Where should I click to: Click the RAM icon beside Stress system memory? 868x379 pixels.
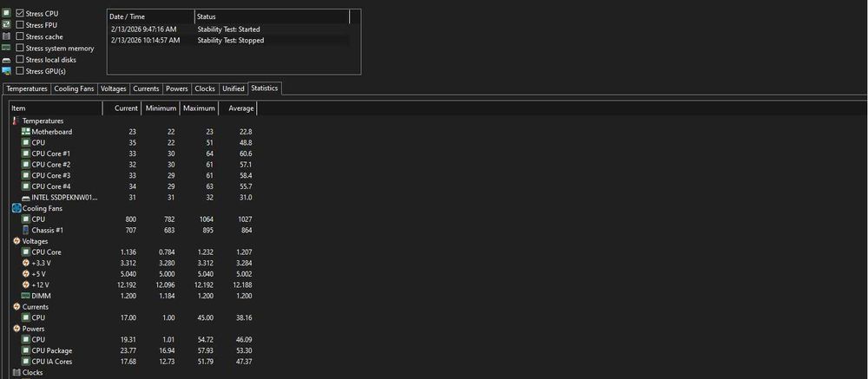click(7, 48)
